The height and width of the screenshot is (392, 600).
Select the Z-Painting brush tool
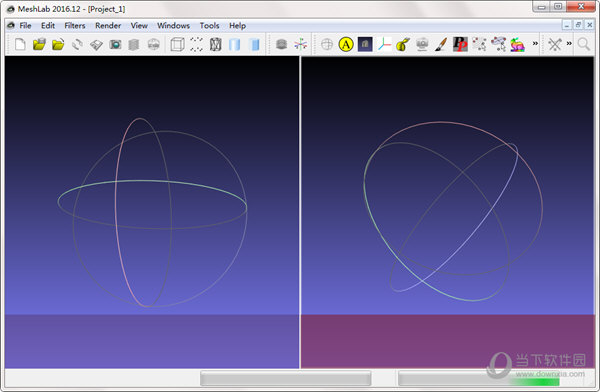[441, 44]
